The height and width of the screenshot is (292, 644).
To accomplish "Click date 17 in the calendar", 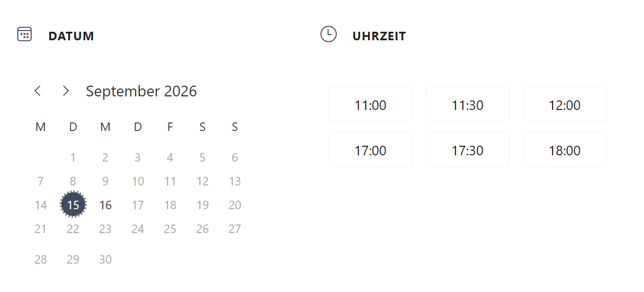I will 137,205.
